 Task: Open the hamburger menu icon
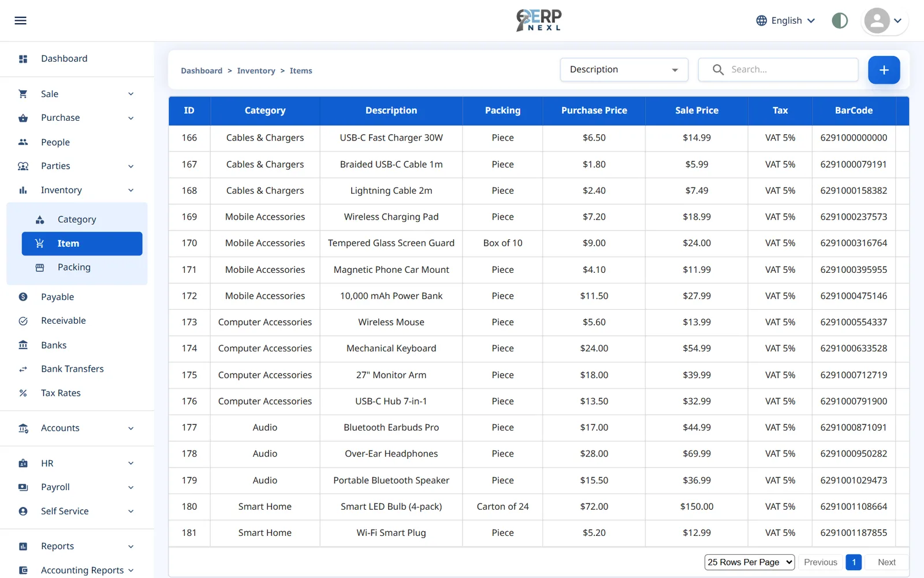tap(20, 21)
